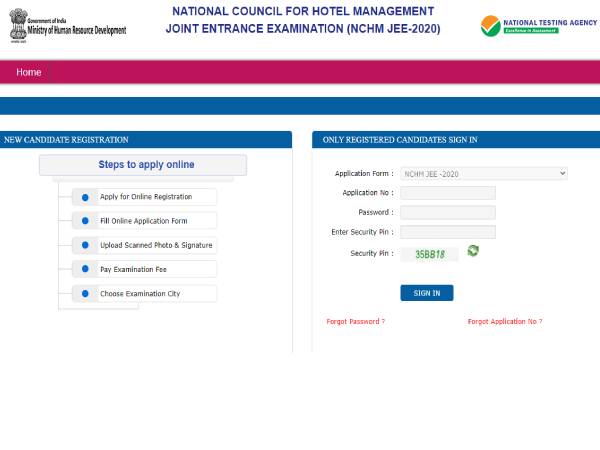600x450 pixels.
Task: Click the Application Form label
Action: [x=364, y=173]
